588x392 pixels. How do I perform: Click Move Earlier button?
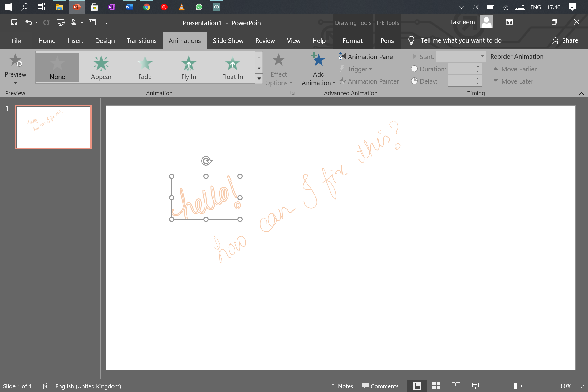pos(515,69)
